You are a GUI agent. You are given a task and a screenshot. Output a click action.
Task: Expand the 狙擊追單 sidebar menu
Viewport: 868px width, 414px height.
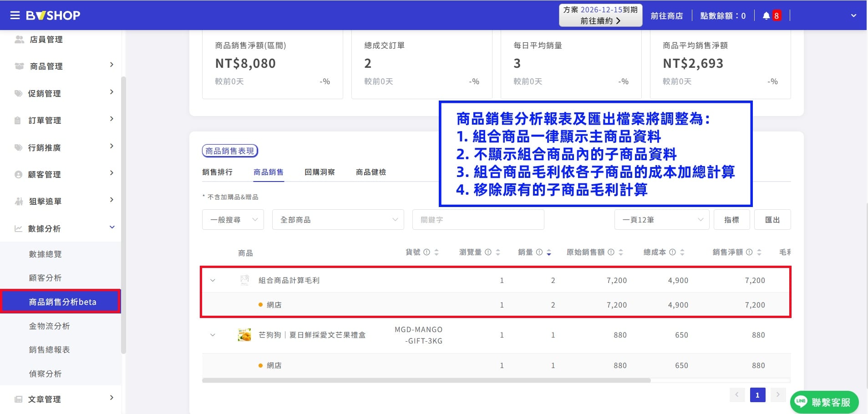pyautogui.click(x=64, y=201)
